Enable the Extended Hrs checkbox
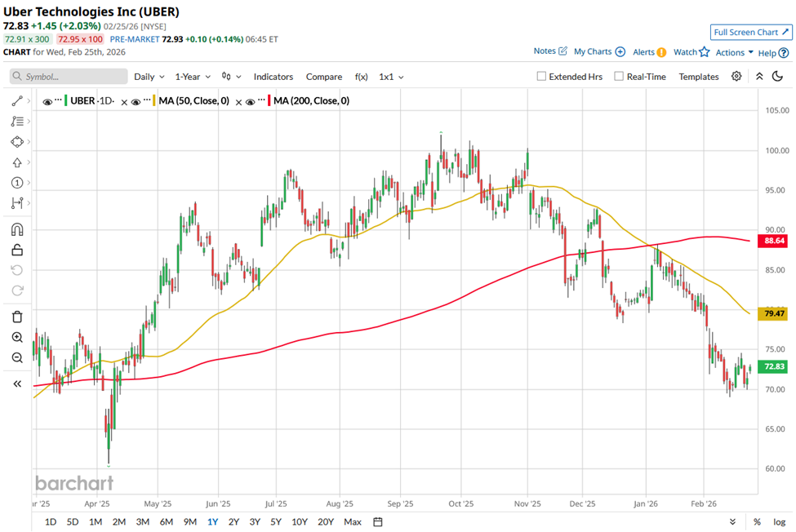Screen dimensions: 796x532 [541, 77]
